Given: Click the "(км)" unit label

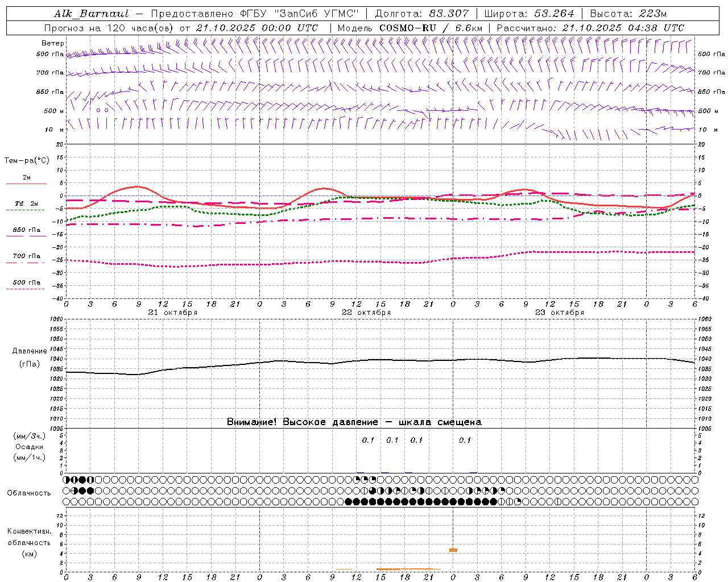Looking at the screenshot, I should click(x=29, y=554).
